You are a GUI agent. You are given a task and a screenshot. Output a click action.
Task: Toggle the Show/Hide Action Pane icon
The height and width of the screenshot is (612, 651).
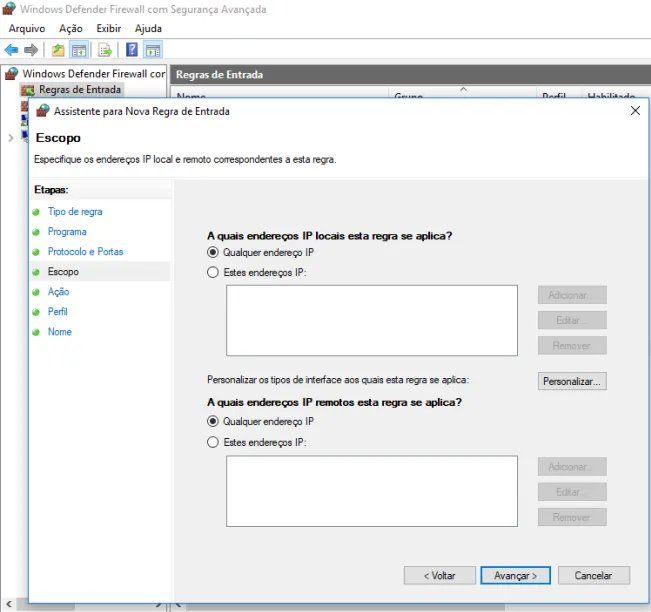point(153,50)
